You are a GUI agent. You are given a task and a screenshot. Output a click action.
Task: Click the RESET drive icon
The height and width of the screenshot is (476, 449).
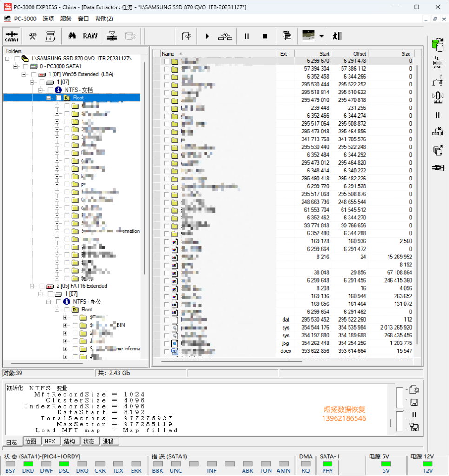438,63
